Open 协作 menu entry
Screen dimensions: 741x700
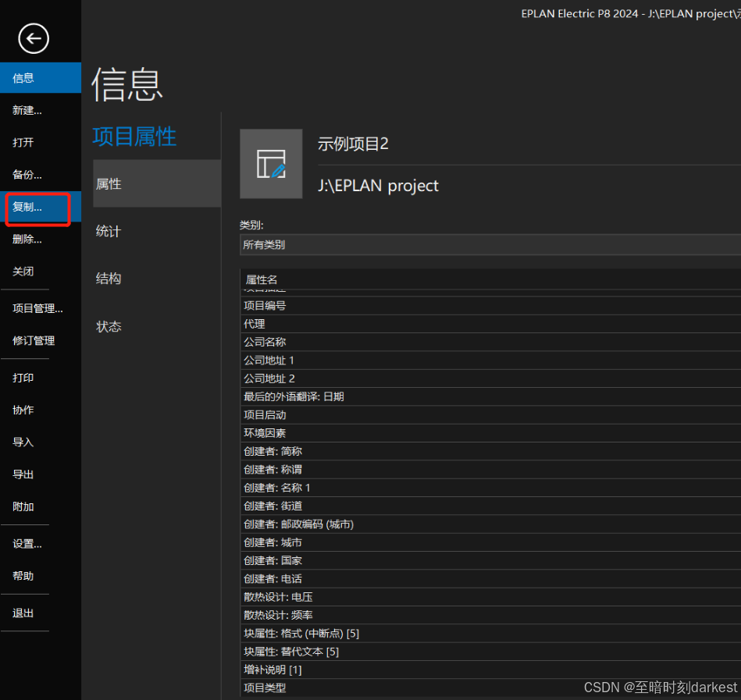41,410
